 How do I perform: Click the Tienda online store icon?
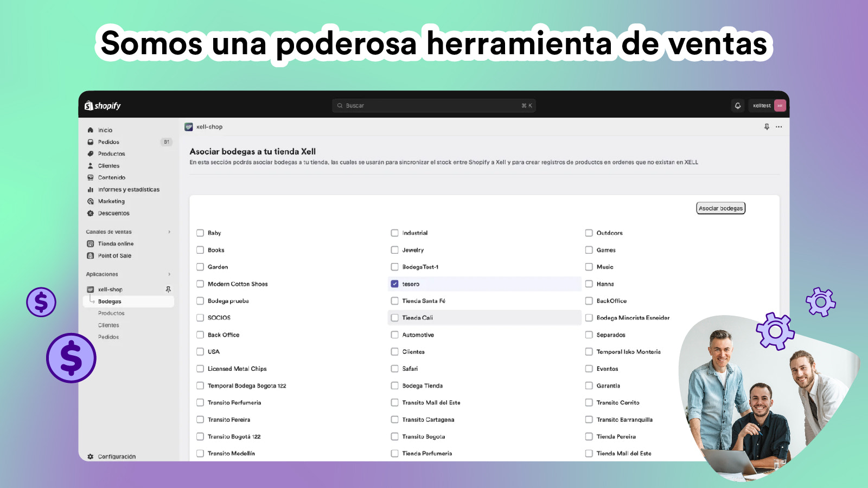[91, 244]
